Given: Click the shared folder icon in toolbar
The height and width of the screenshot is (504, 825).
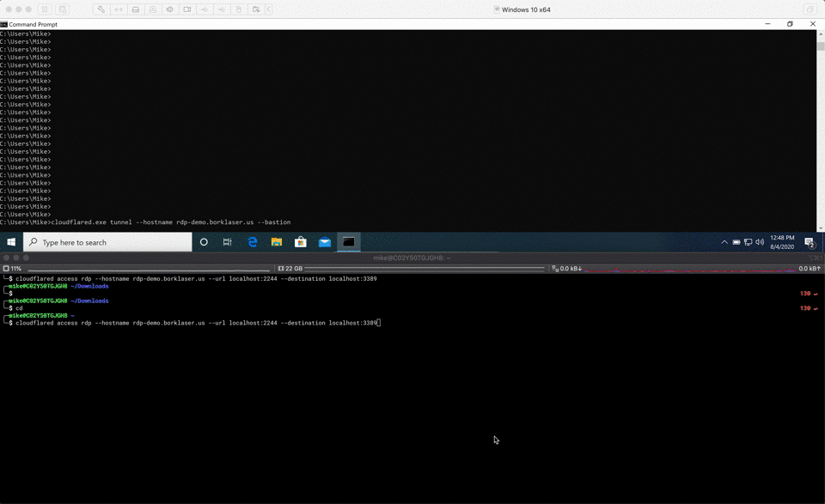Looking at the screenshot, I should click(256, 9).
